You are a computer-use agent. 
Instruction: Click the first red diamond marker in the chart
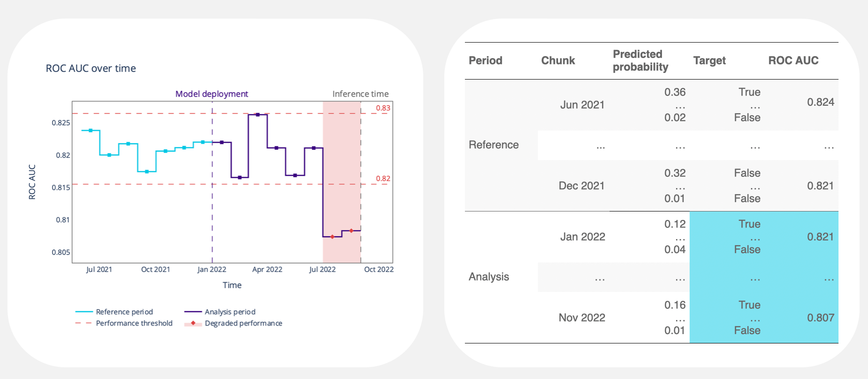[x=332, y=237]
